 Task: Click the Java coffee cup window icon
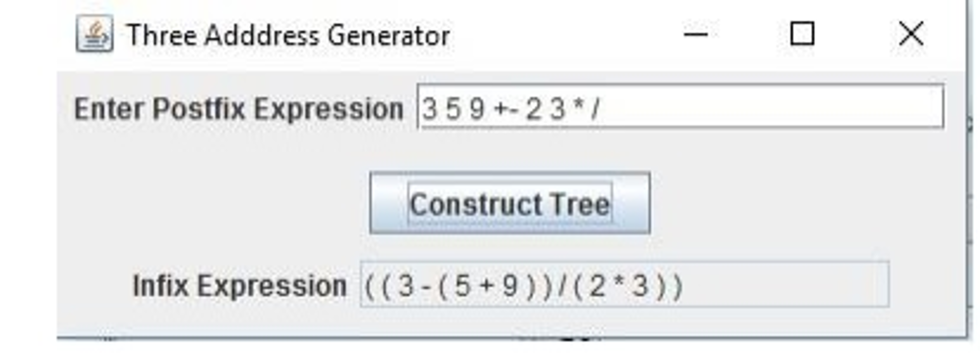(94, 34)
